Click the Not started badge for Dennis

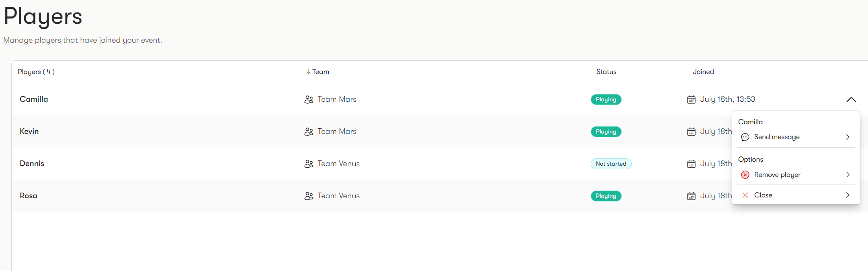click(x=611, y=164)
